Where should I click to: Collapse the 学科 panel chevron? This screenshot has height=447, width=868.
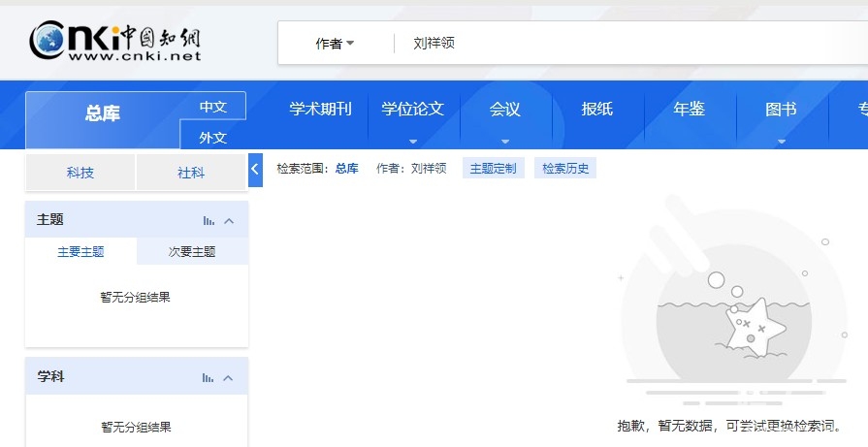229,377
